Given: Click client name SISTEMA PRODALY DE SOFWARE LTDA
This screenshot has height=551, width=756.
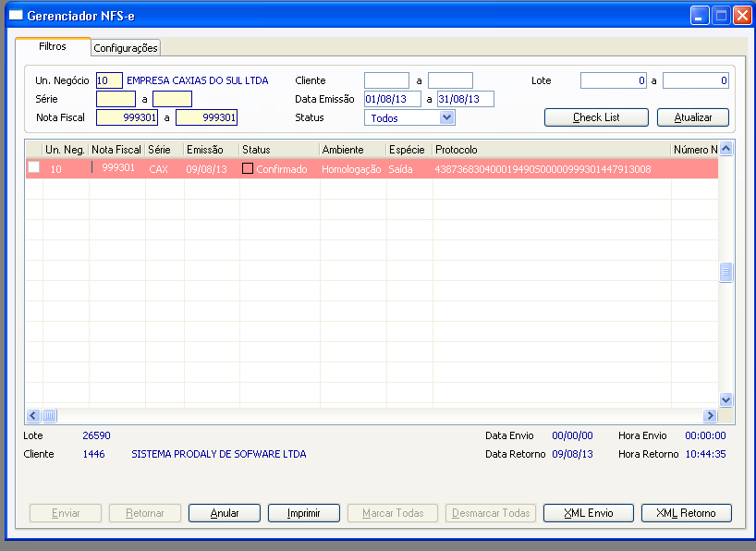Looking at the screenshot, I should point(219,454).
